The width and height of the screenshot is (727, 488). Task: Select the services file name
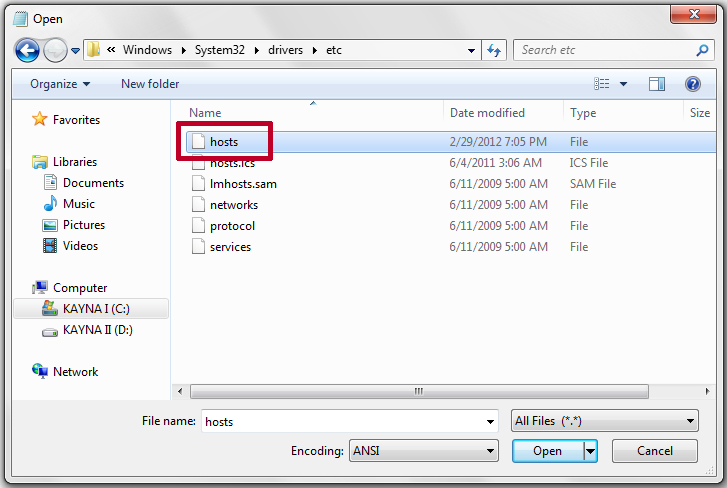tap(230, 247)
